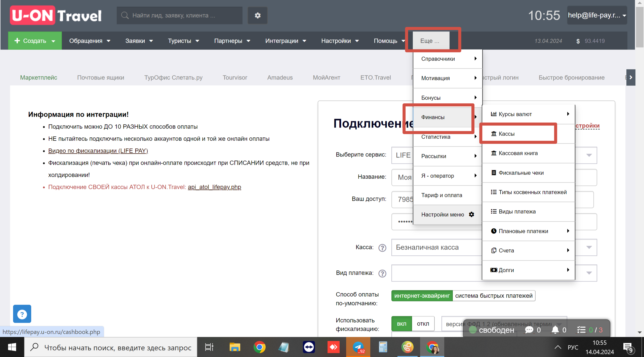
Task: Turn fiscalization on with вкл
Action: click(x=401, y=324)
